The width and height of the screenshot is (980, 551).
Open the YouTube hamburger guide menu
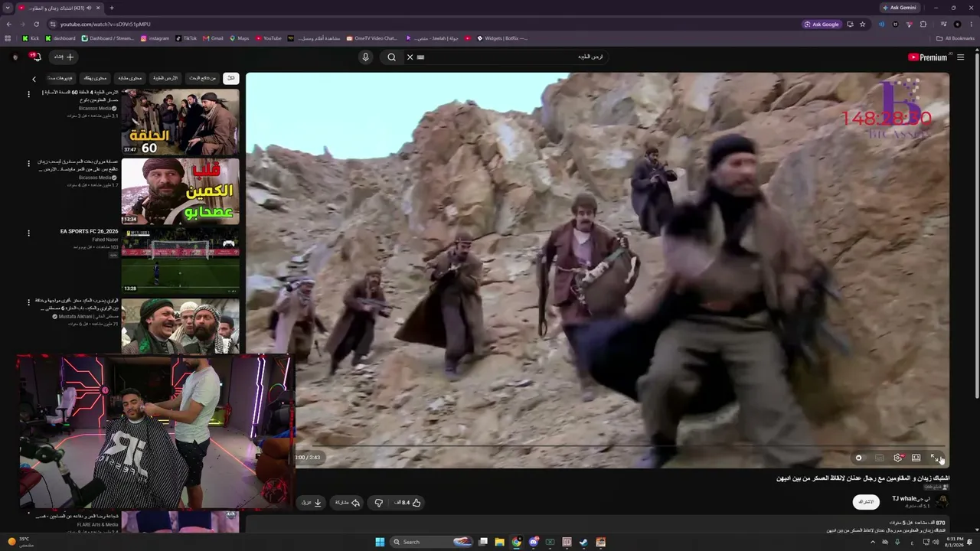961,57
